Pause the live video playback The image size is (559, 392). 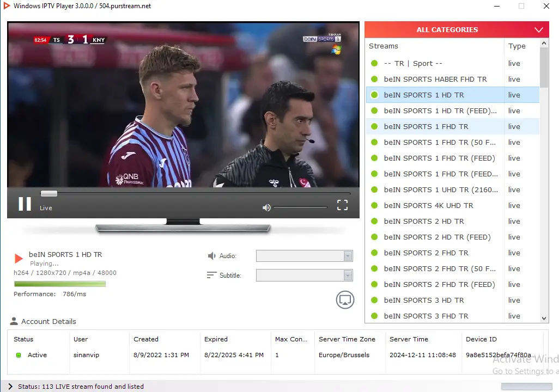pyautogui.click(x=25, y=204)
